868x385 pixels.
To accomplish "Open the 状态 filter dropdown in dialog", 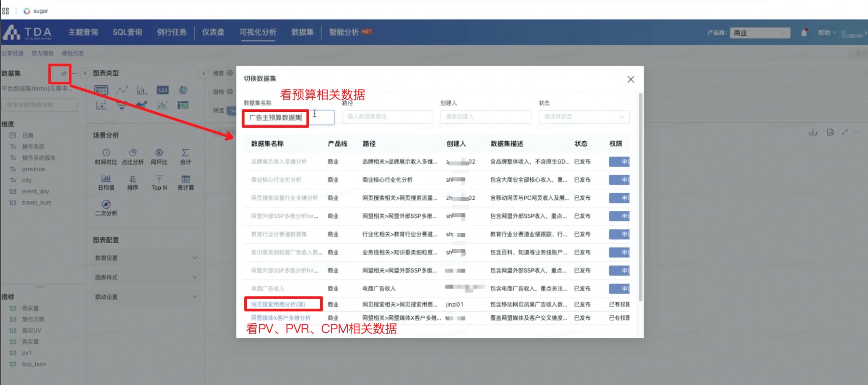I will point(583,117).
